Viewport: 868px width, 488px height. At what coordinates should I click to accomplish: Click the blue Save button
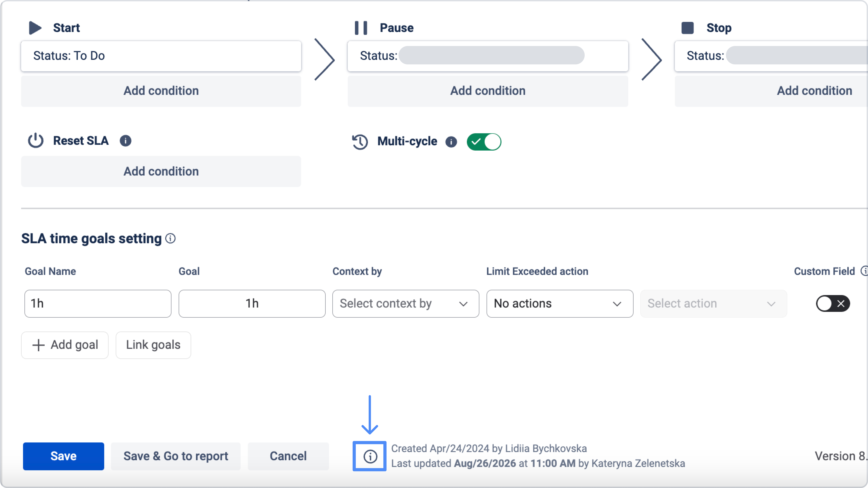point(63,456)
